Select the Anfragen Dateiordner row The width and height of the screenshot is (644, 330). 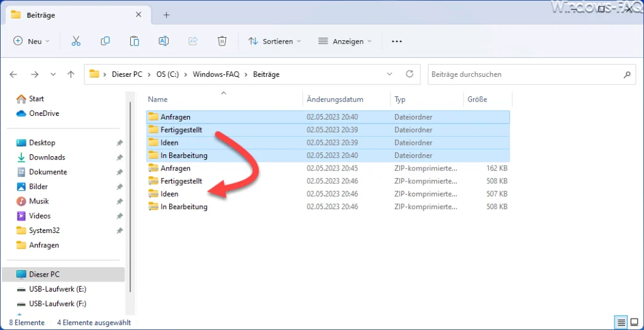[x=328, y=117]
